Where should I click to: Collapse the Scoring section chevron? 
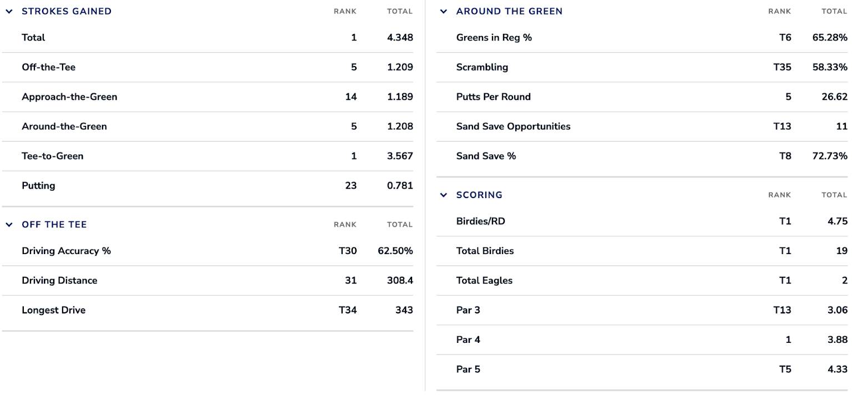443,195
